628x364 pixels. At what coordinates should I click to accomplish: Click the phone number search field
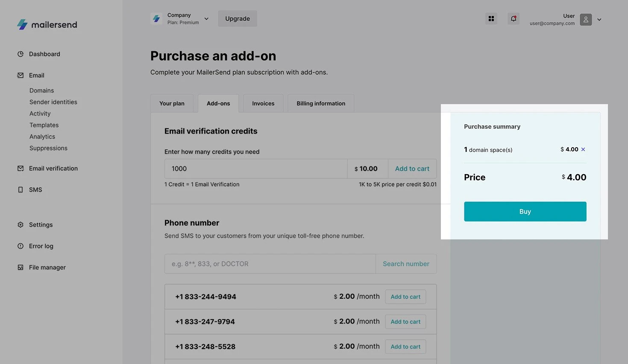[x=270, y=264]
